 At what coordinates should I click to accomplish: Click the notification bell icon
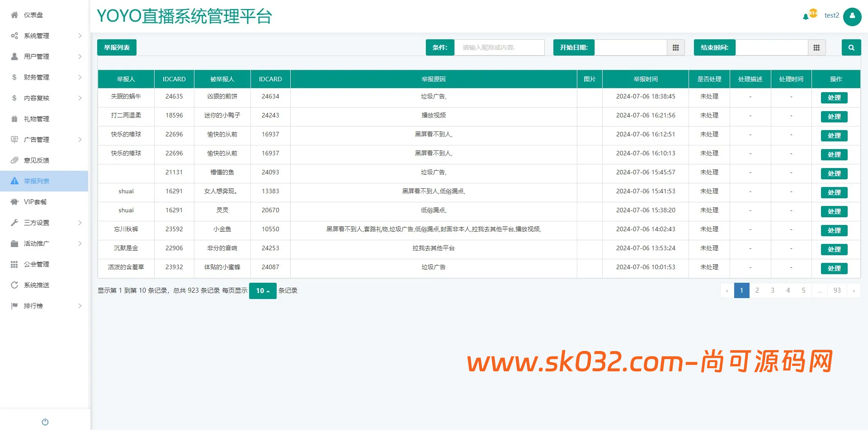tap(806, 17)
